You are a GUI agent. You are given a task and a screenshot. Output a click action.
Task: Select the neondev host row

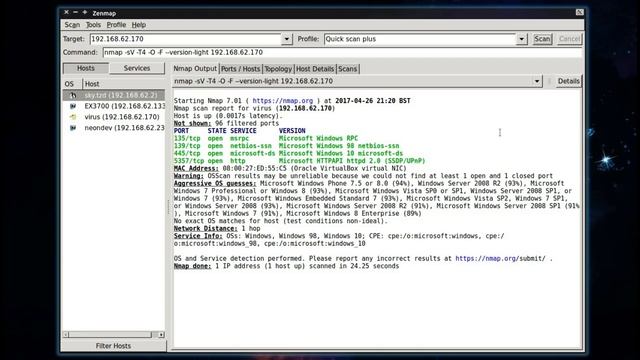point(114,128)
